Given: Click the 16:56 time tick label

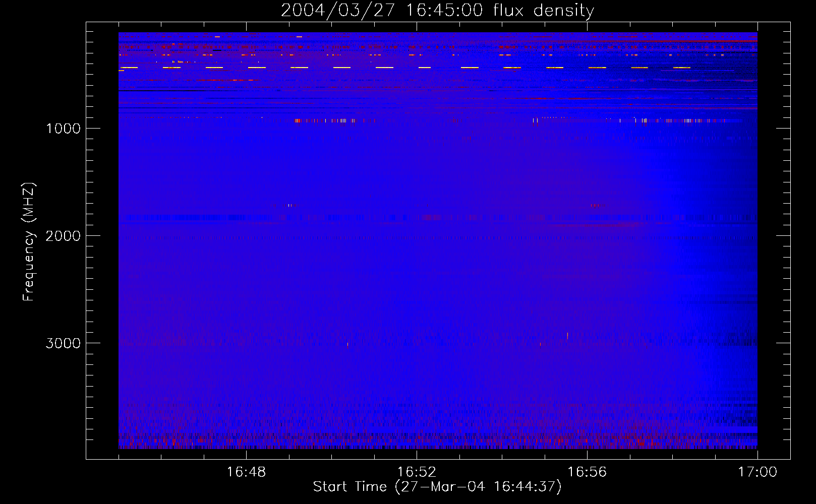Looking at the screenshot, I should [x=587, y=472].
